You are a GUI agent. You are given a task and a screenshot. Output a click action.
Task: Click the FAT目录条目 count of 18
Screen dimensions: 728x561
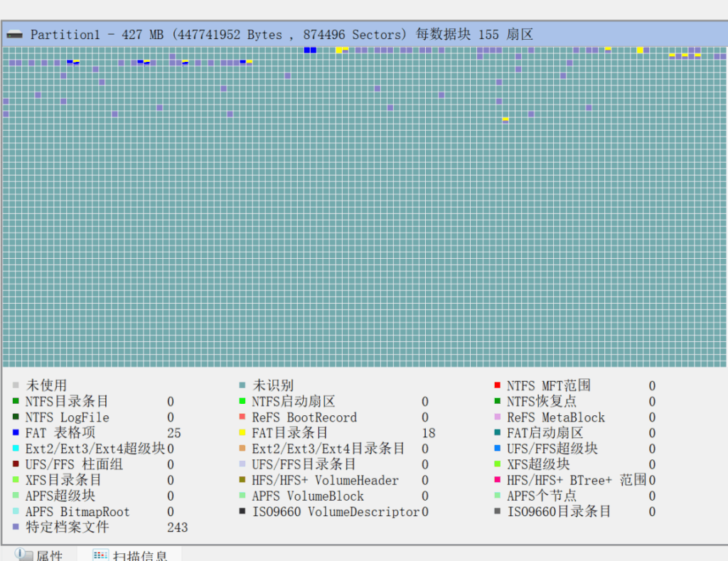tap(428, 433)
